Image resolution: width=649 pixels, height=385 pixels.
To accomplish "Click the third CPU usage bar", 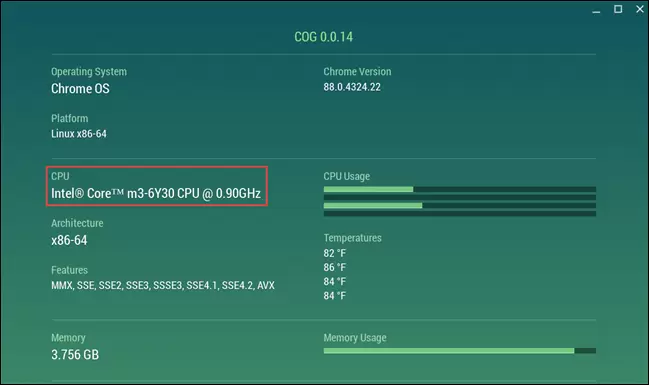I will point(460,205).
